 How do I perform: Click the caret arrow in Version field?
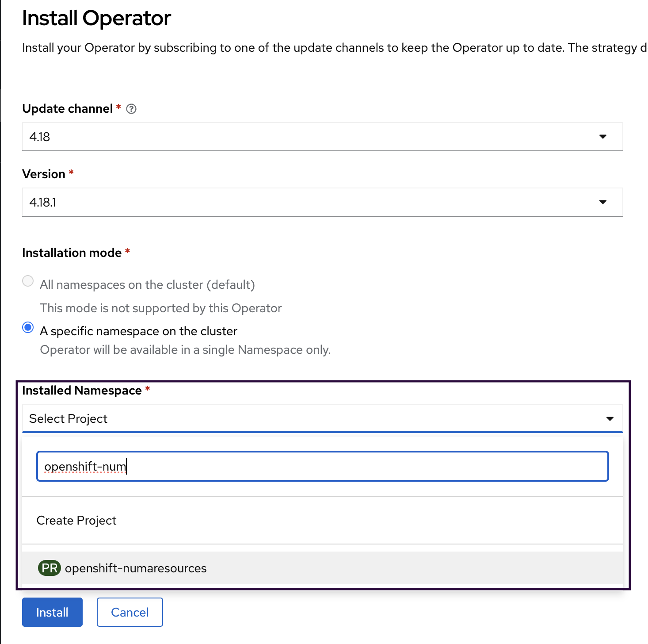[602, 202]
